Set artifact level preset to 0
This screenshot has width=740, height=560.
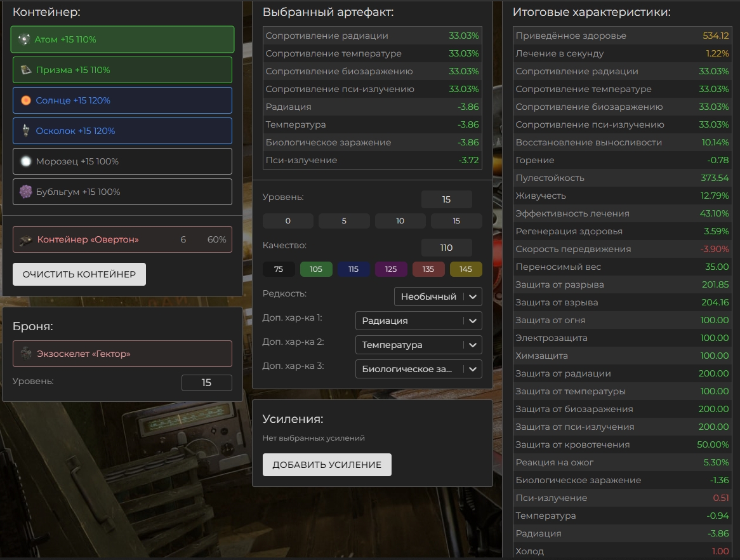click(x=288, y=221)
